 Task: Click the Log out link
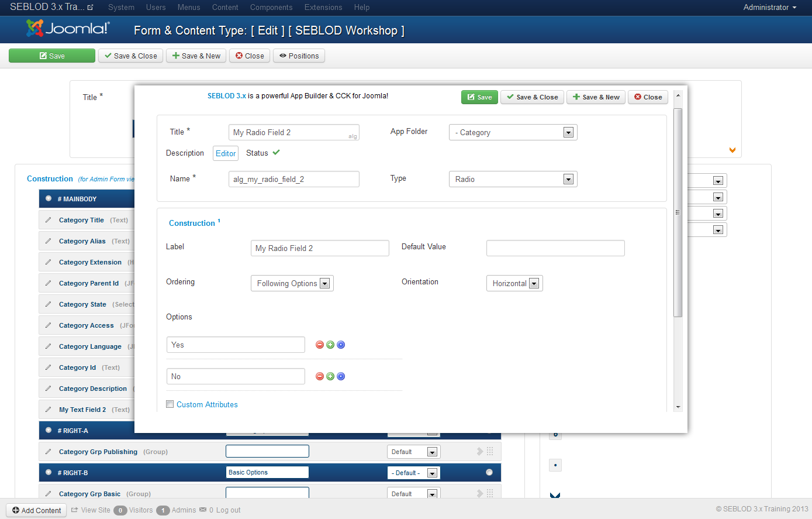coord(229,510)
